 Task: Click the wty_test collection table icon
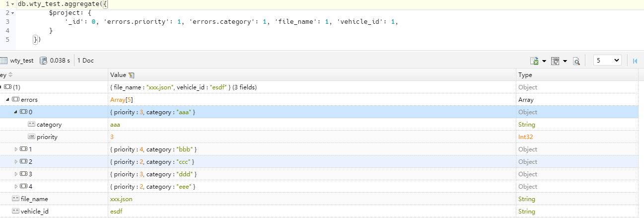pyautogui.click(x=4, y=61)
